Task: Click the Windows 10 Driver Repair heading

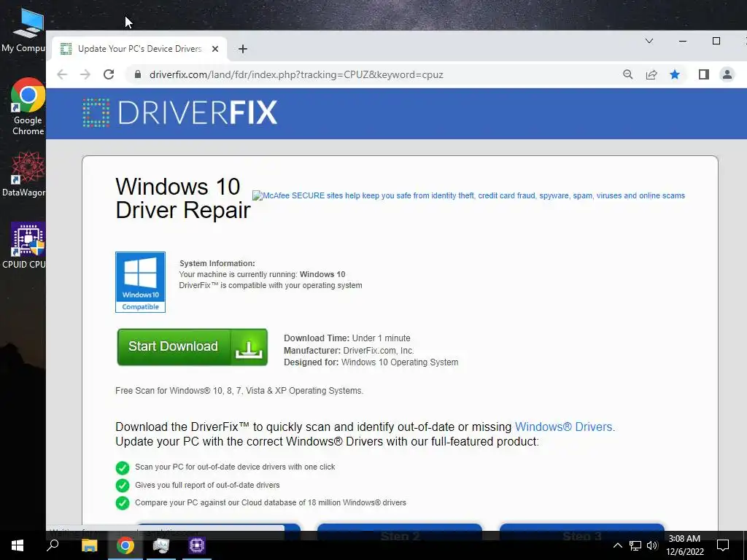Action: pos(183,198)
